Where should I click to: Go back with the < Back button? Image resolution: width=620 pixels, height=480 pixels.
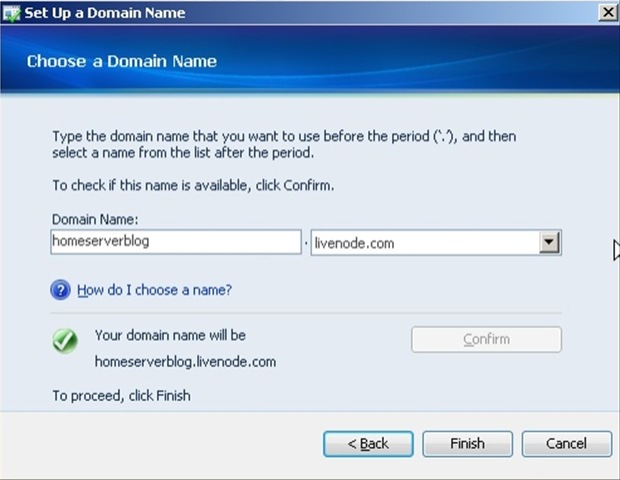[x=368, y=444]
